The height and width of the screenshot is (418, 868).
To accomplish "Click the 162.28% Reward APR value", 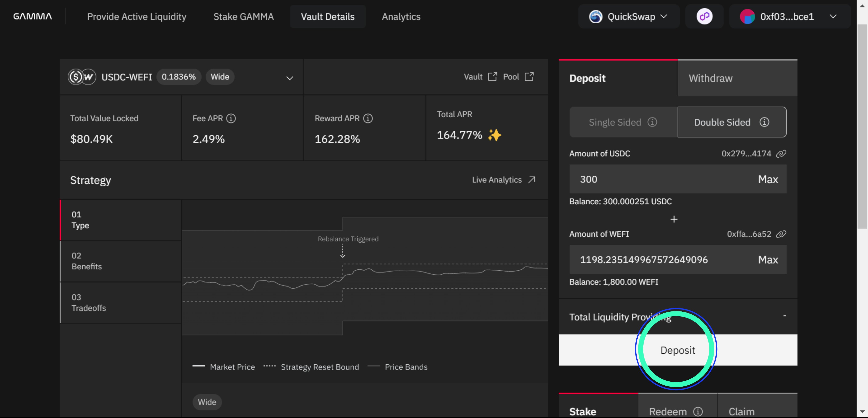I will click(x=337, y=139).
